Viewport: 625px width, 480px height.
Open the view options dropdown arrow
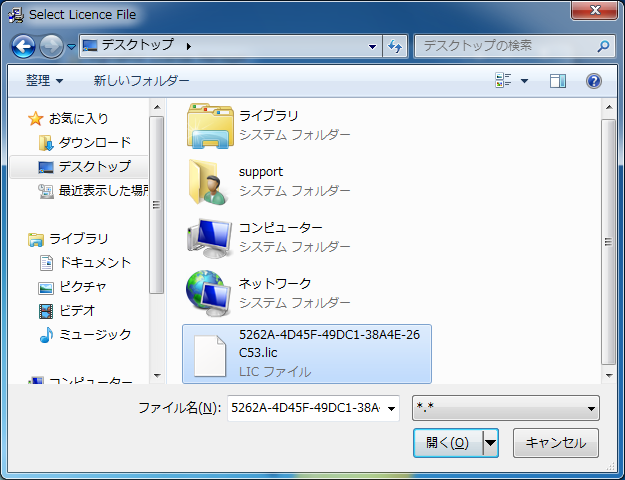pyautogui.click(x=525, y=81)
